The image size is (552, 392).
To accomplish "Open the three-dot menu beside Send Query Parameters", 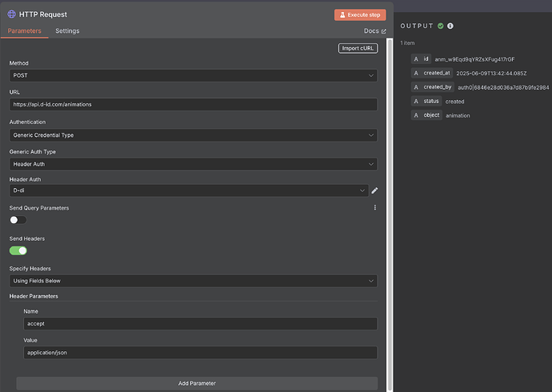I will pos(375,208).
